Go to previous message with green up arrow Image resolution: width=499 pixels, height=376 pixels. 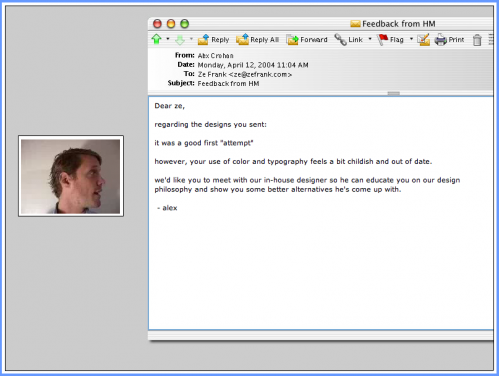pyautogui.click(x=157, y=39)
